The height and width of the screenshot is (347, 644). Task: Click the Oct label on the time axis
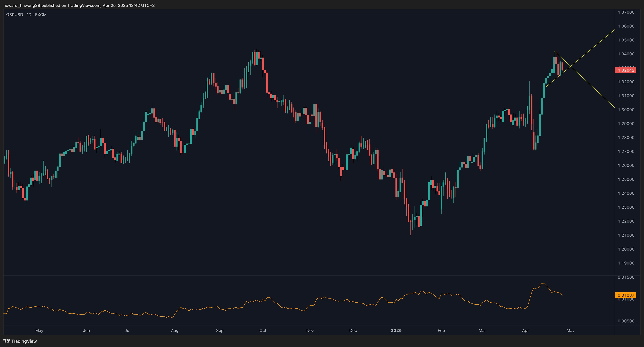coord(263,331)
